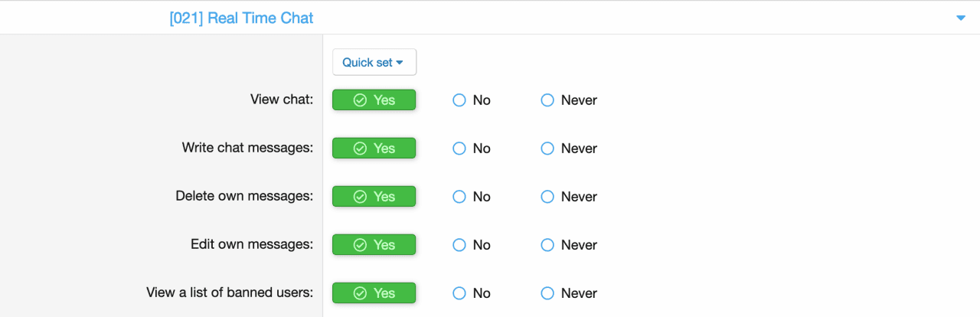Open the Quick set dropdown

374,63
